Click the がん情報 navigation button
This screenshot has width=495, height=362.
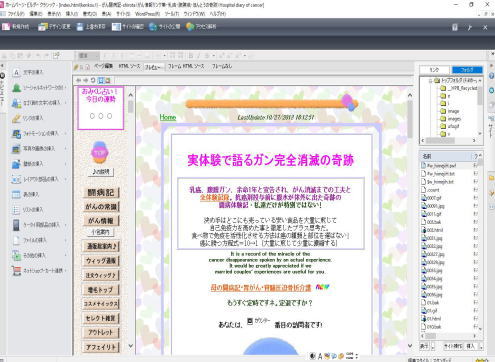tap(101, 221)
